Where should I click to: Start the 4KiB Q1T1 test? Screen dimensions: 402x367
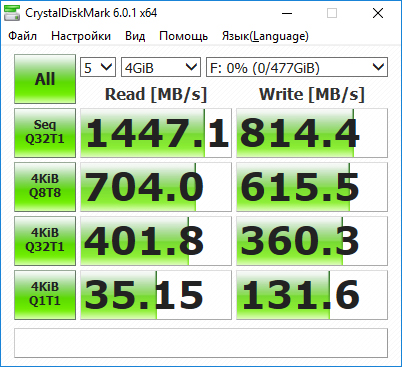pos(45,295)
